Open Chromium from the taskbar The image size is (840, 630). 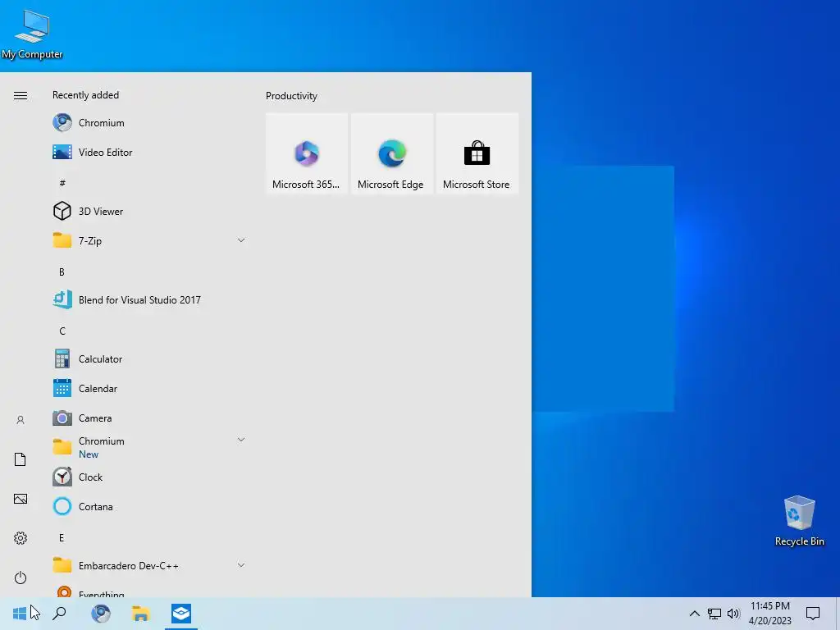click(x=101, y=614)
